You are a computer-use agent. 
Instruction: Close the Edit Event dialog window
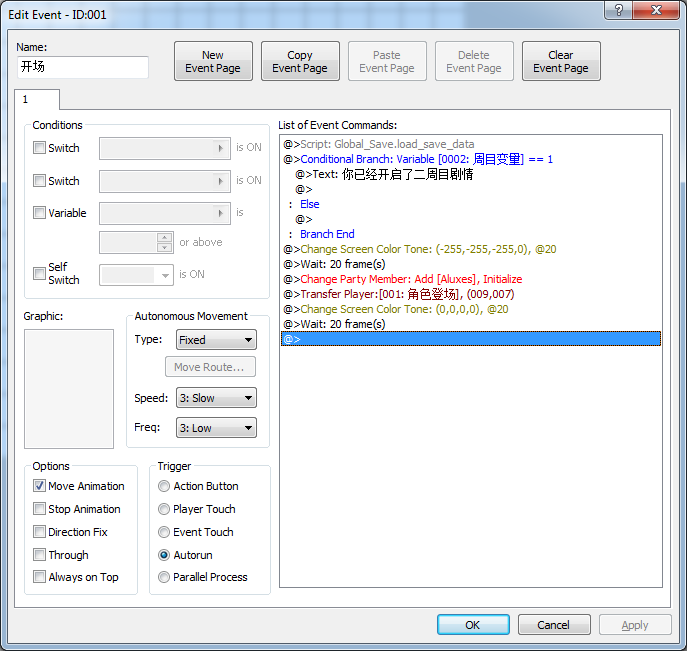point(655,10)
